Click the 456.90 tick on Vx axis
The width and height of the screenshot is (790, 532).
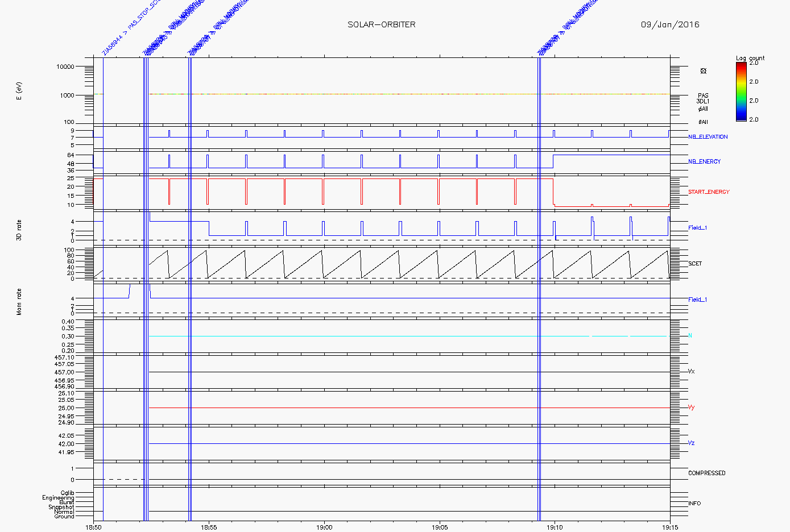(64, 387)
